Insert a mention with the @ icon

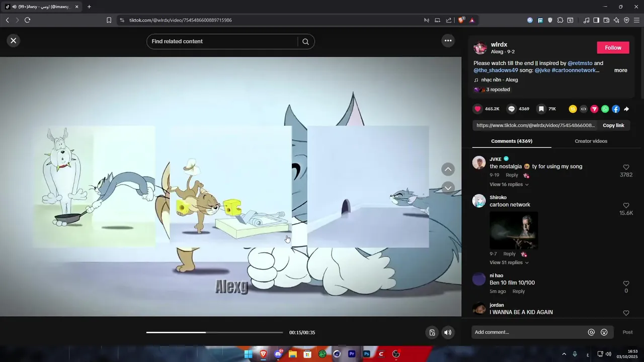pyautogui.click(x=591, y=332)
